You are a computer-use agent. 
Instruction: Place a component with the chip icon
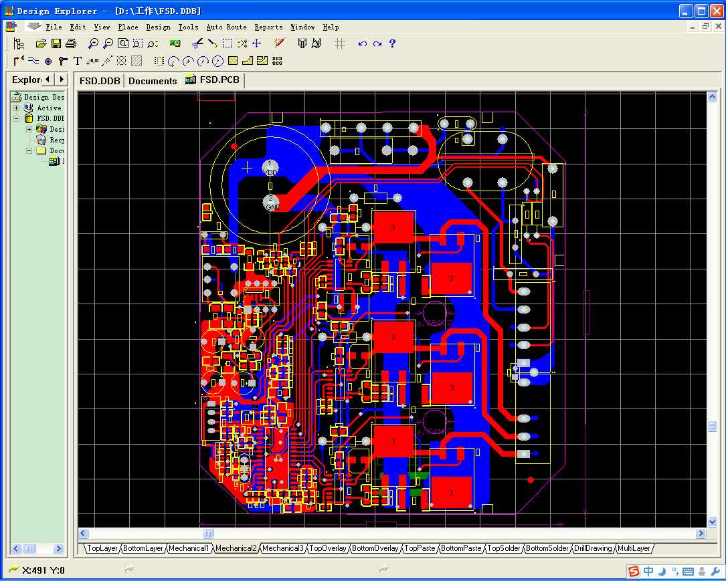(159, 61)
